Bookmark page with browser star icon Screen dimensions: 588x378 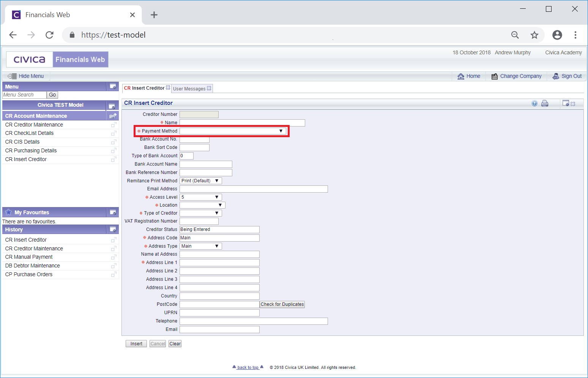pos(534,35)
